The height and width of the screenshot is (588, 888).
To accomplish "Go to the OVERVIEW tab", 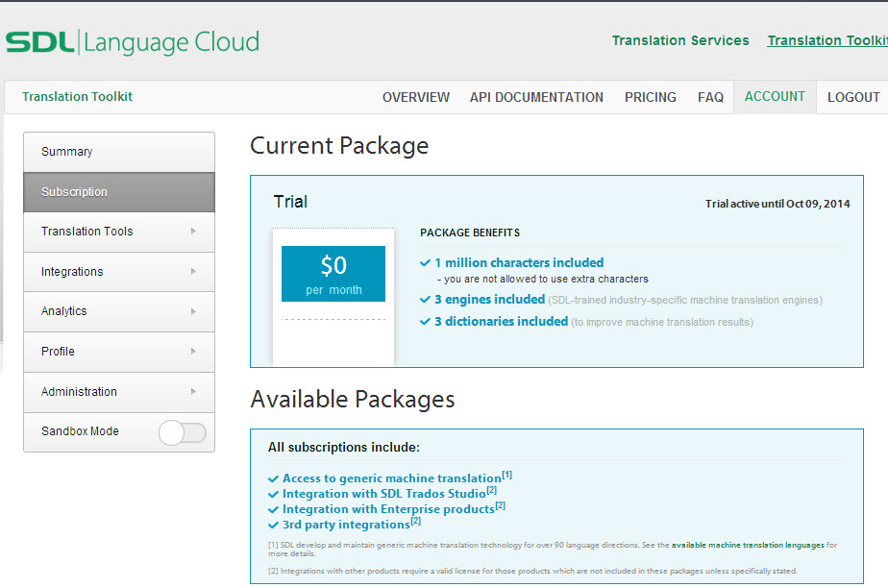I will (x=416, y=97).
